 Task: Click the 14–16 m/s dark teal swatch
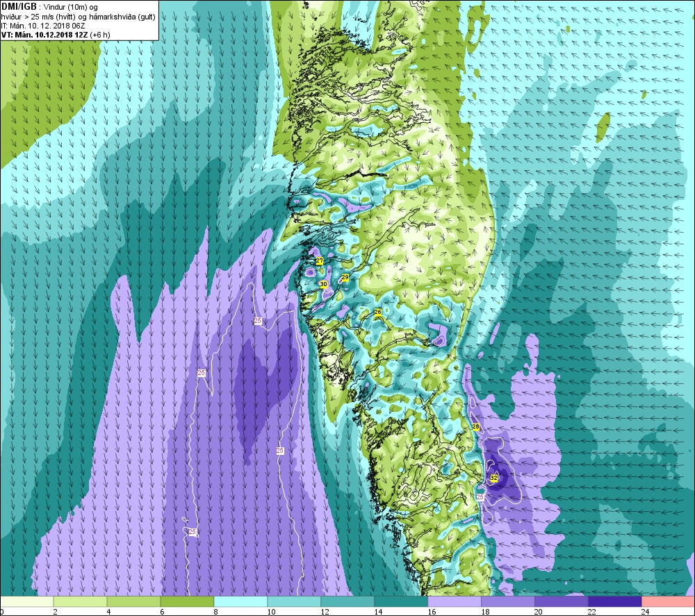(401, 601)
